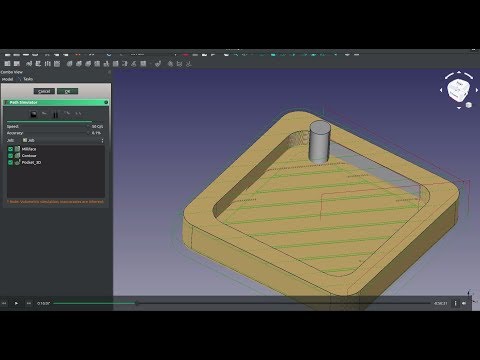480x360 pixels.
Task: Mute the video player volume
Action: 464,303
